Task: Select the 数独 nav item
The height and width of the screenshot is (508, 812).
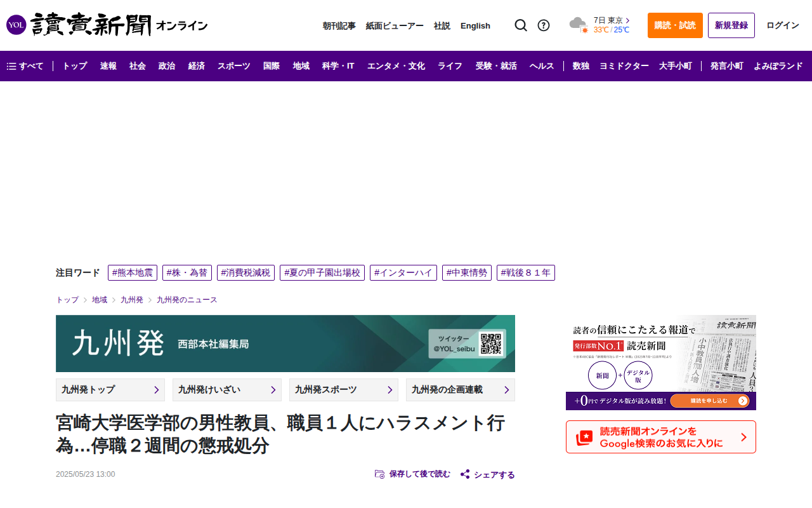Action: coord(580,66)
